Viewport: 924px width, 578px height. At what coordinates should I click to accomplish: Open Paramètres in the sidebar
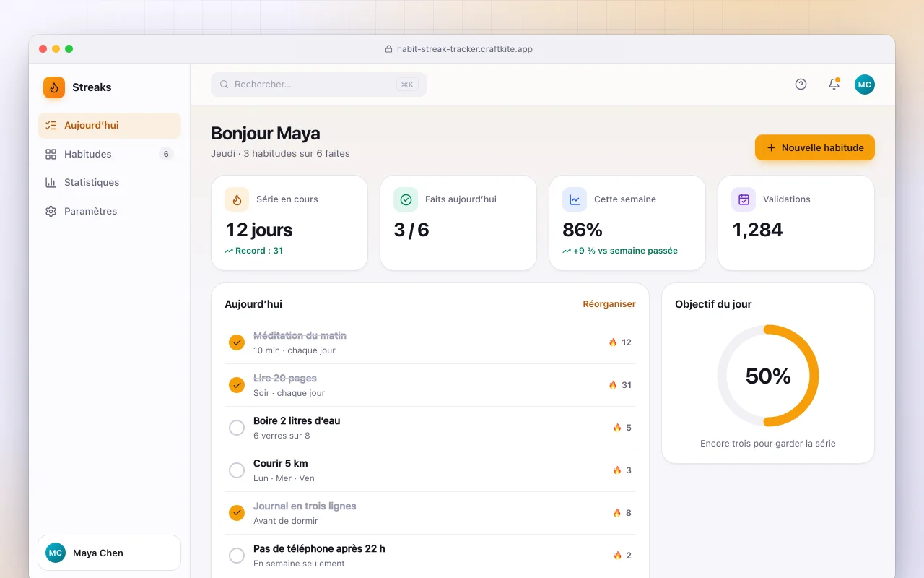point(109,212)
